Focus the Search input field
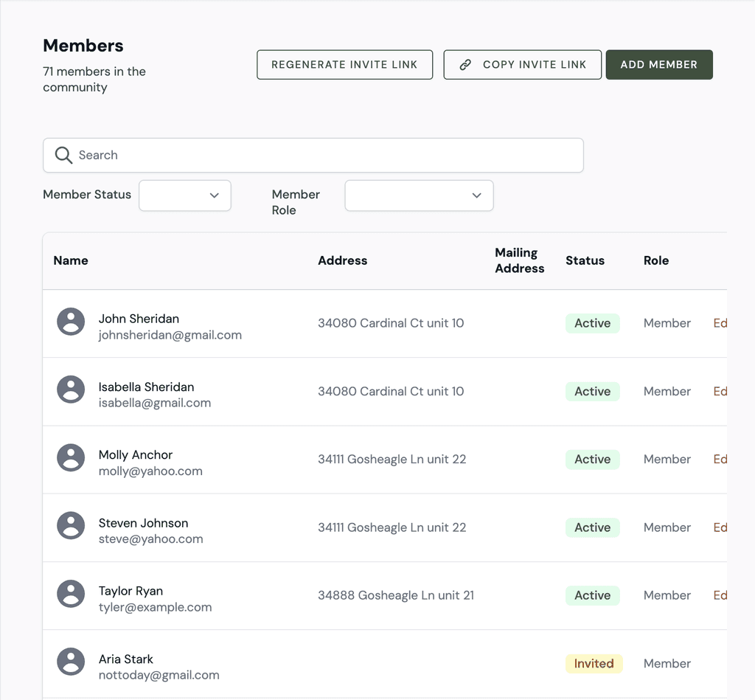This screenshot has height=700, width=755. (x=313, y=155)
